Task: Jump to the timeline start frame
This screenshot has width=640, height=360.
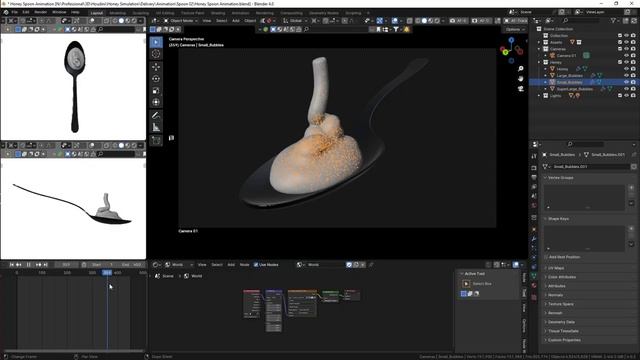Action: coord(12,264)
